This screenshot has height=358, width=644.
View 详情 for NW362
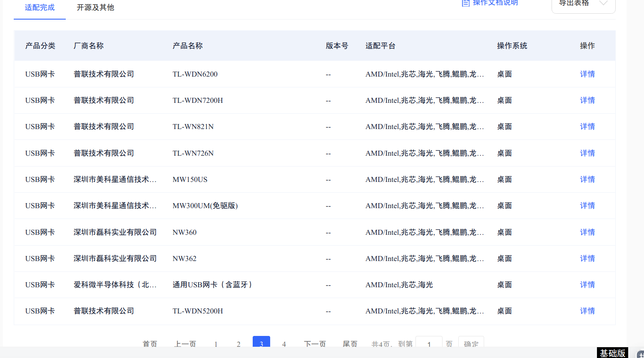point(587,259)
